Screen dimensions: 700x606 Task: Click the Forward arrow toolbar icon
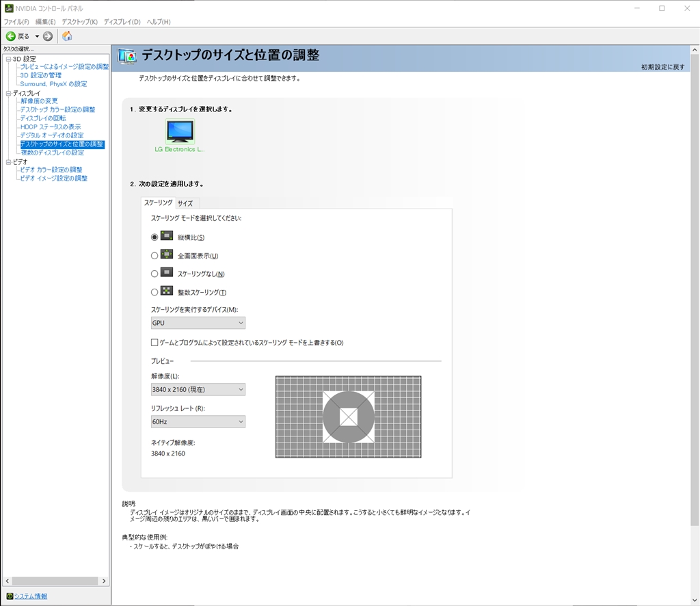pos(48,36)
